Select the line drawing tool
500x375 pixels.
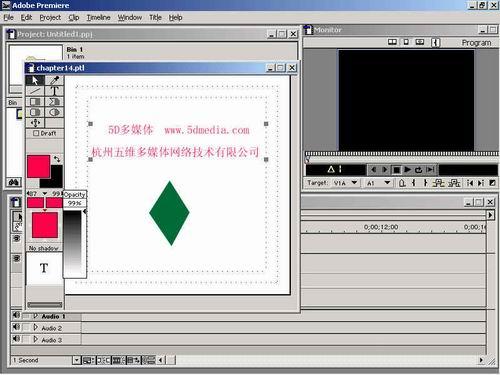point(35,91)
